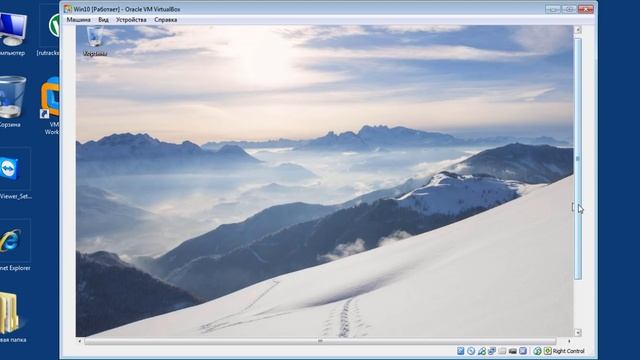Open the Устройства menu
This screenshot has height=360, width=640.
[131, 20]
